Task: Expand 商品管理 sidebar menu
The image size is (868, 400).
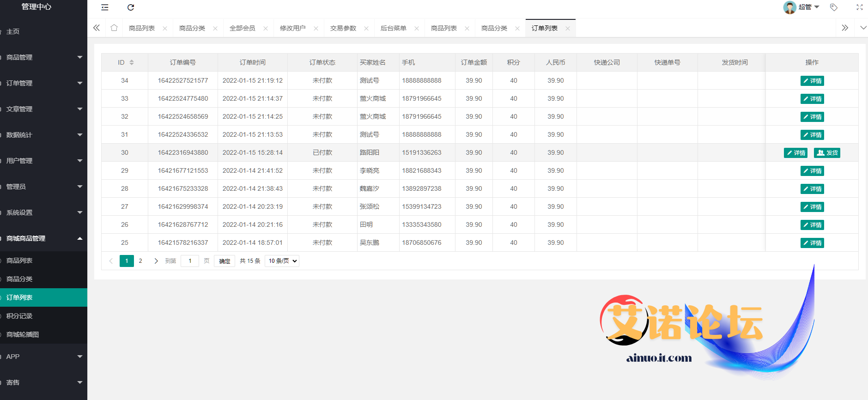Action: coord(43,57)
